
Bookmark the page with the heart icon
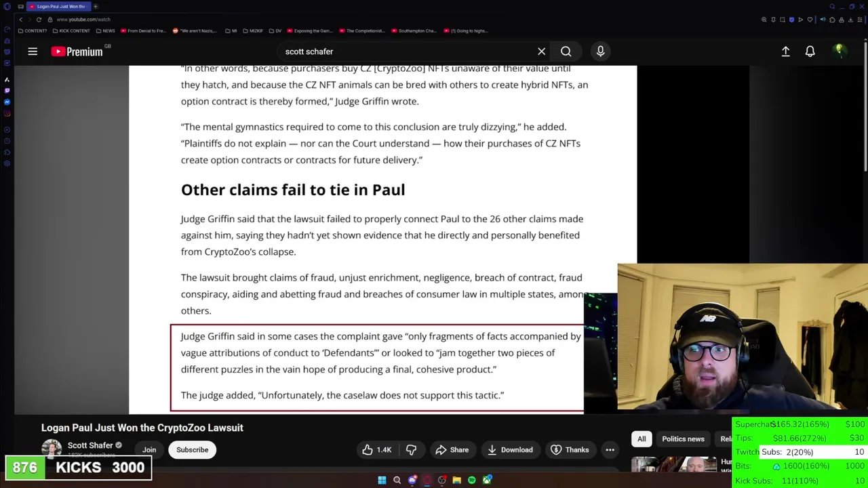pos(810,20)
